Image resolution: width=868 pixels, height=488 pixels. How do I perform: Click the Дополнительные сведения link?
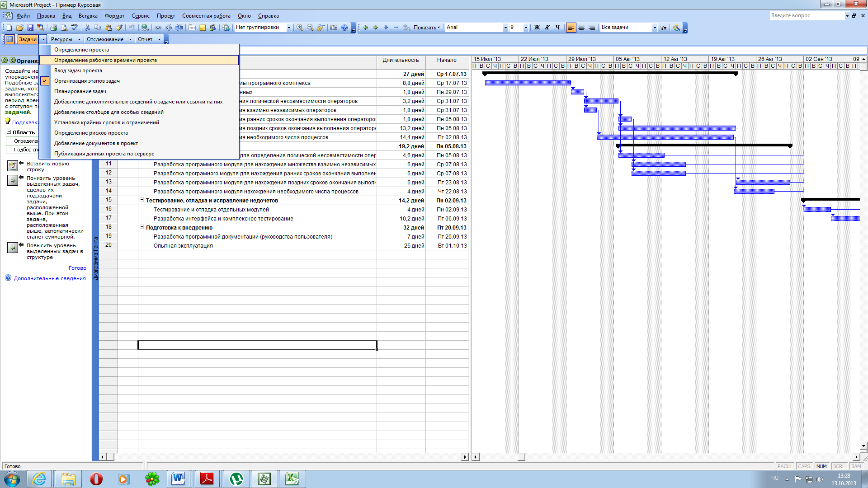click(49, 278)
